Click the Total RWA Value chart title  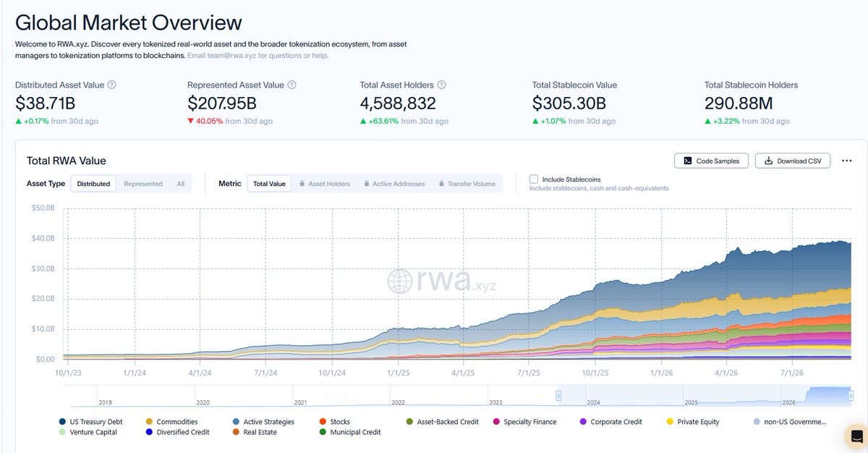pyautogui.click(x=67, y=161)
